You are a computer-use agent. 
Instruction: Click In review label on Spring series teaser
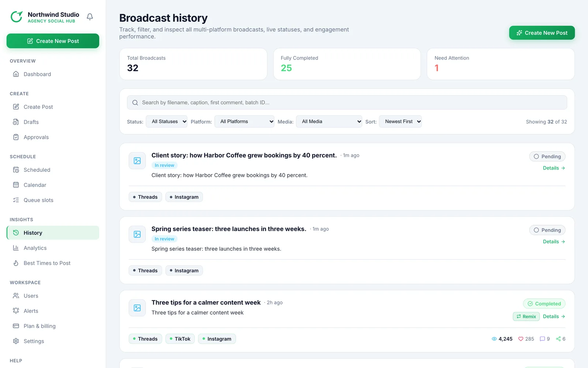click(x=164, y=239)
